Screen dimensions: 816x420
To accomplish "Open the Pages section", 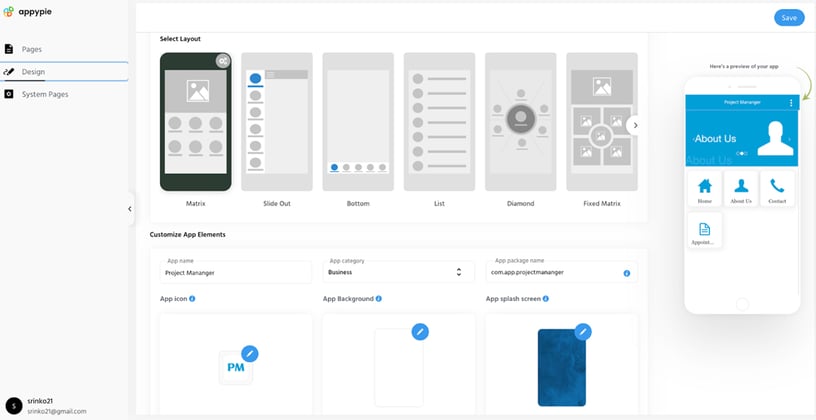I will click(x=32, y=49).
